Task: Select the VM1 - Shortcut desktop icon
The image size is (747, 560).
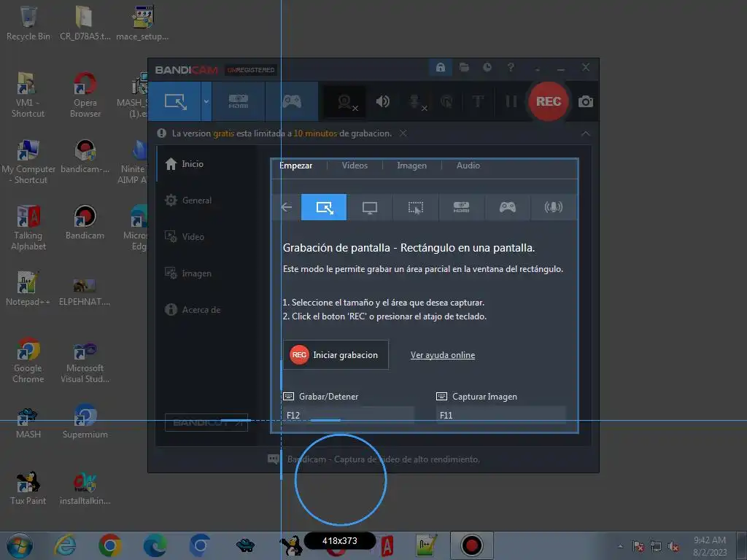Action: pyautogui.click(x=28, y=95)
